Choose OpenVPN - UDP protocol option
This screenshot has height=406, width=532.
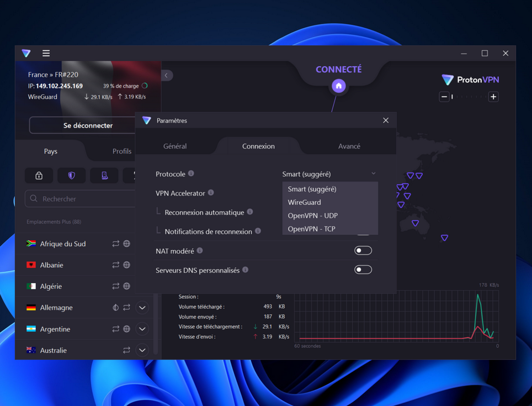(330, 215)
